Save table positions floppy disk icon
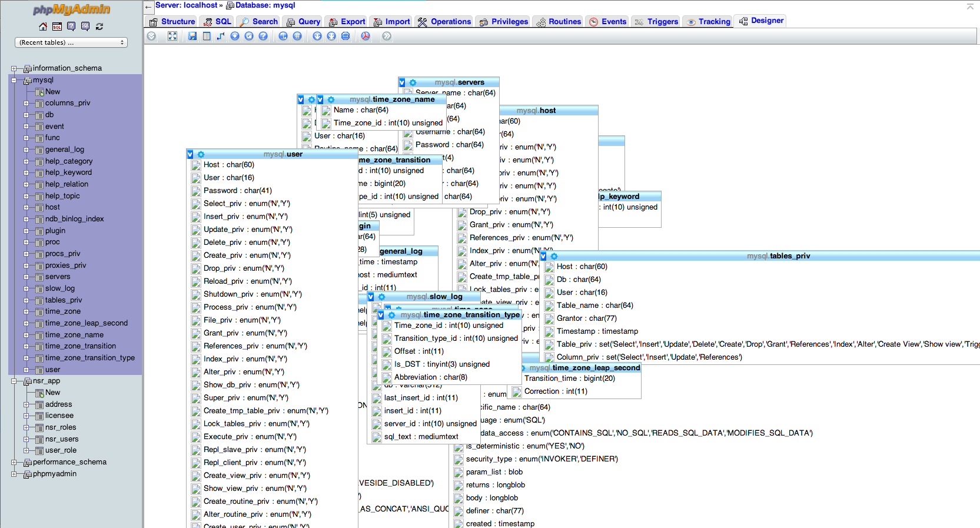This screenshot has height=528, width=980. tap(192, 36)
